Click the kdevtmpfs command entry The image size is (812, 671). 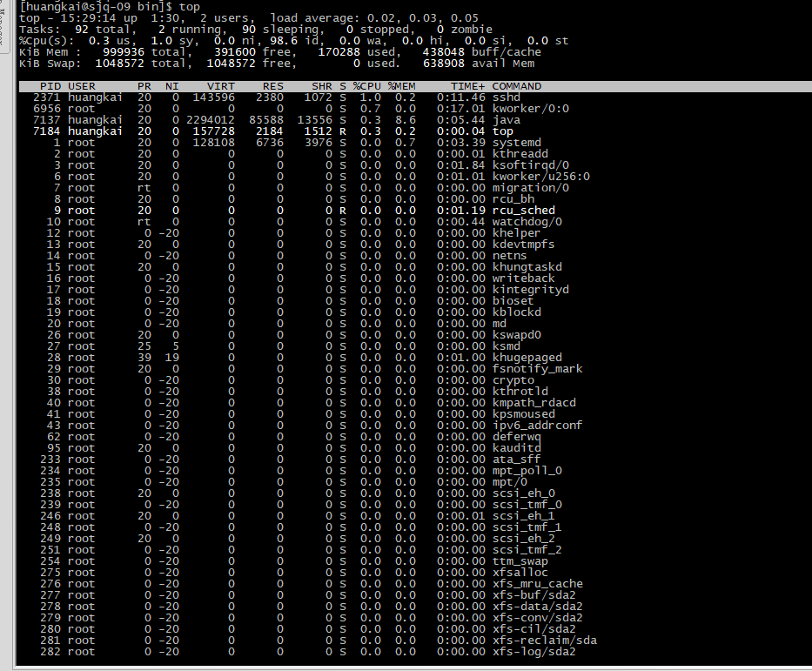(523, 245)
